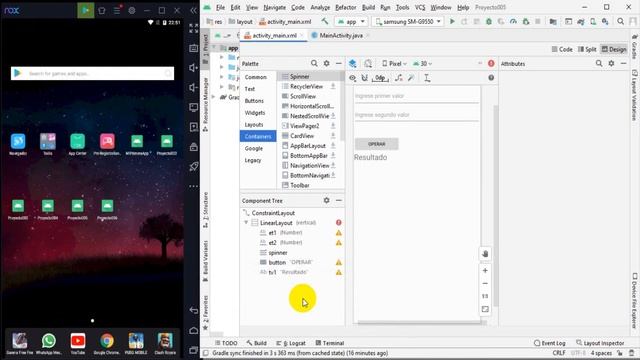Click the orientation for preview icon
Image resolution: width=640 pixels, height=360 pixels.
[368, 63]
